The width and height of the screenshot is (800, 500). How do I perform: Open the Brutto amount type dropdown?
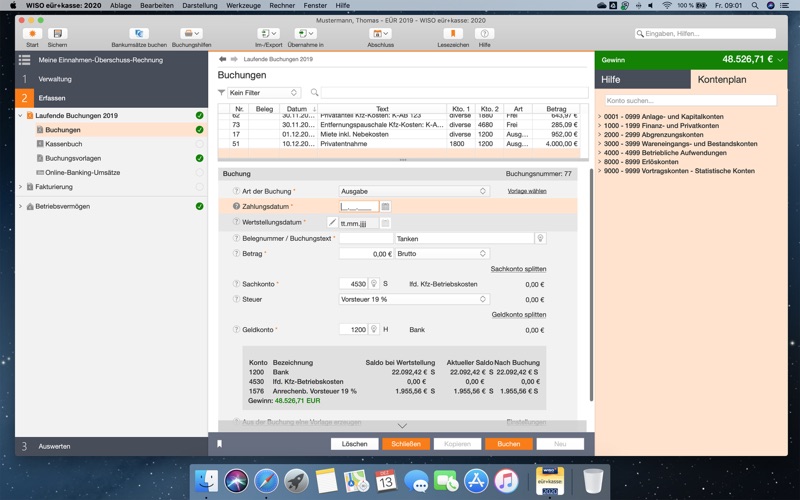(x=442, y=254)
